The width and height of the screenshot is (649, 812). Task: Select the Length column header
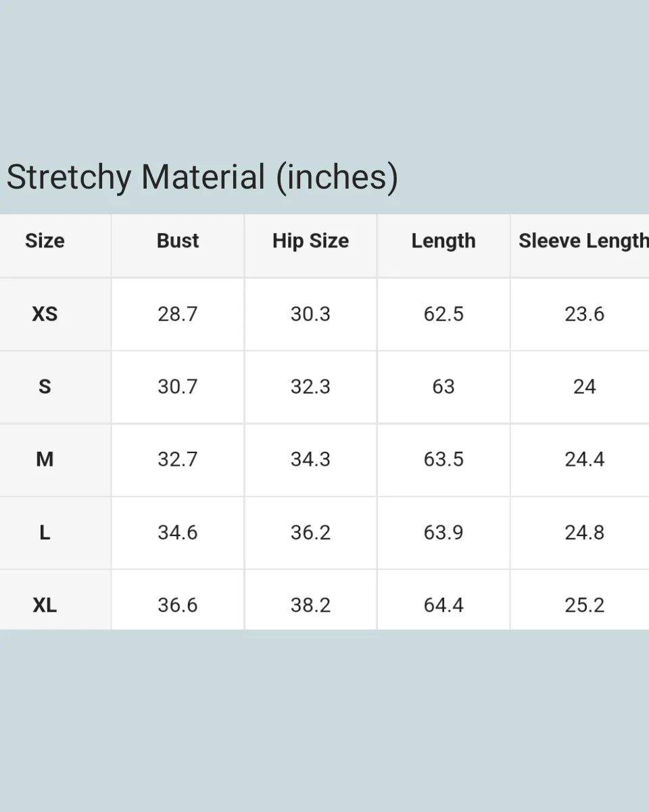tap(443, 241)
